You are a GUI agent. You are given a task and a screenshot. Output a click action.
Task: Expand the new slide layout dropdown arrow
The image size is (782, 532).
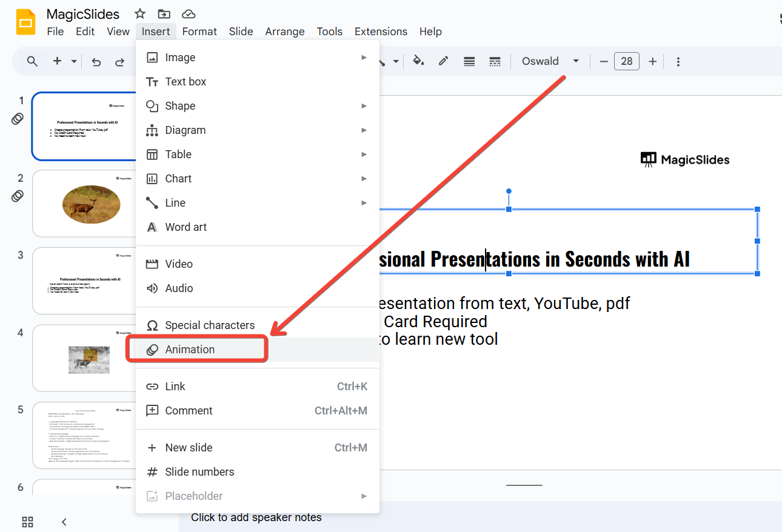coord(74,61)
